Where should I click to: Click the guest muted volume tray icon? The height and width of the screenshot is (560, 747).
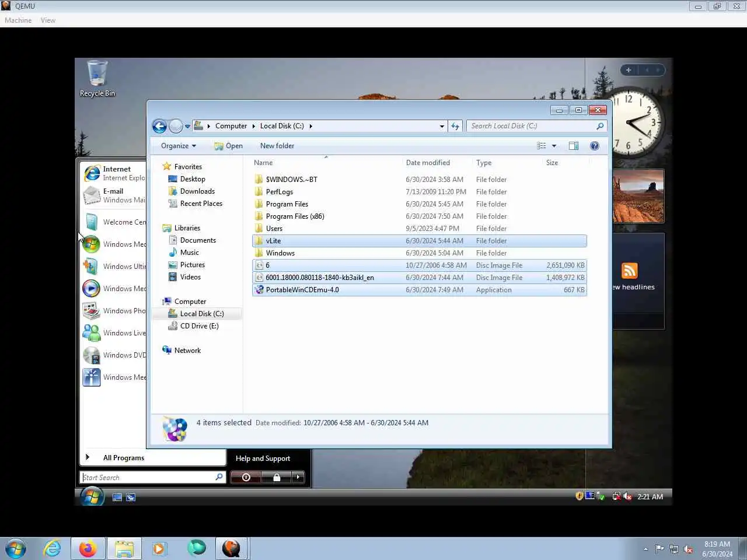coord(628,496)
